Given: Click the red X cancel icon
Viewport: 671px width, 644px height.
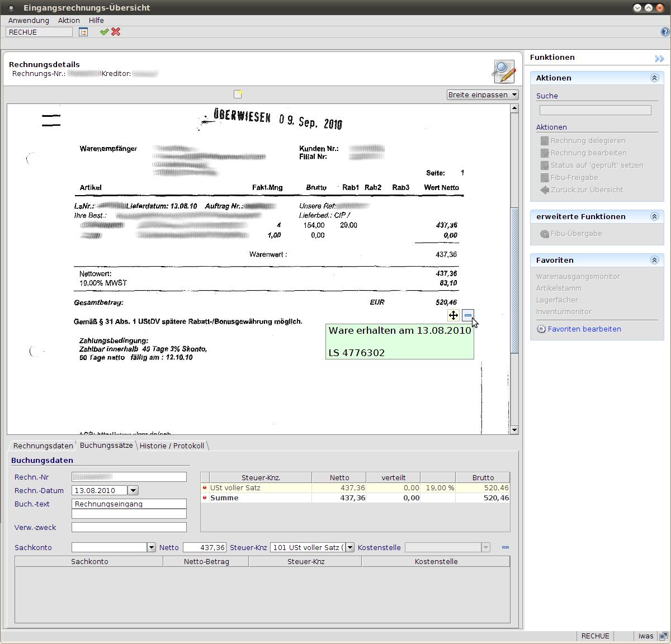Looking at the screenshot, I should point(116,32).
